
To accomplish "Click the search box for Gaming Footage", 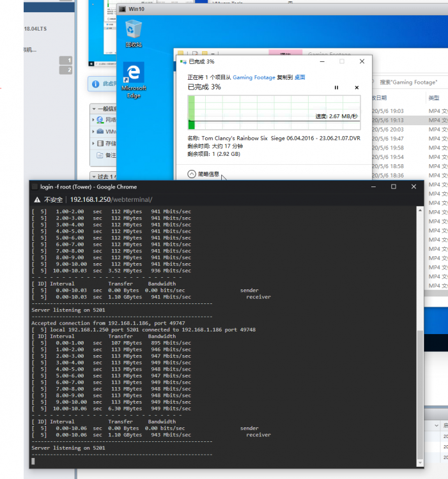I will coord(410,82).
